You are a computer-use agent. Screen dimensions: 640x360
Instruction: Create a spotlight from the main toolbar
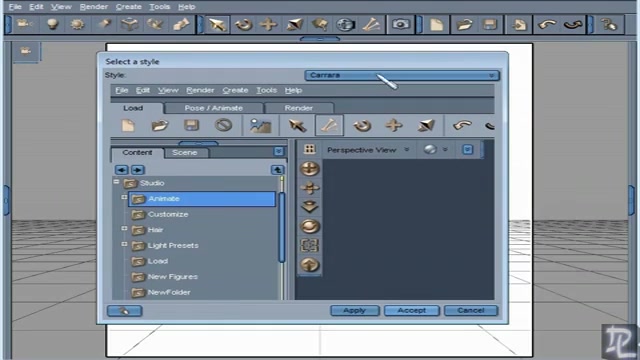coord(104,24)
